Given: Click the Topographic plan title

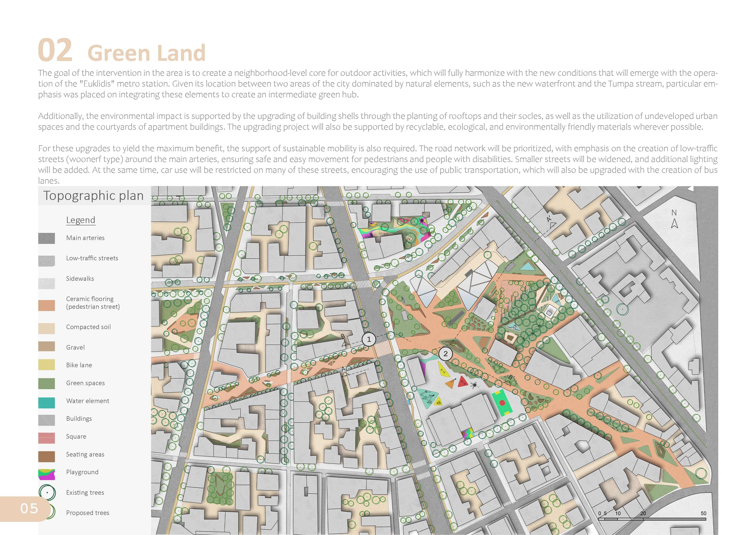Looking at the screenshot, I should pos(94,196).
